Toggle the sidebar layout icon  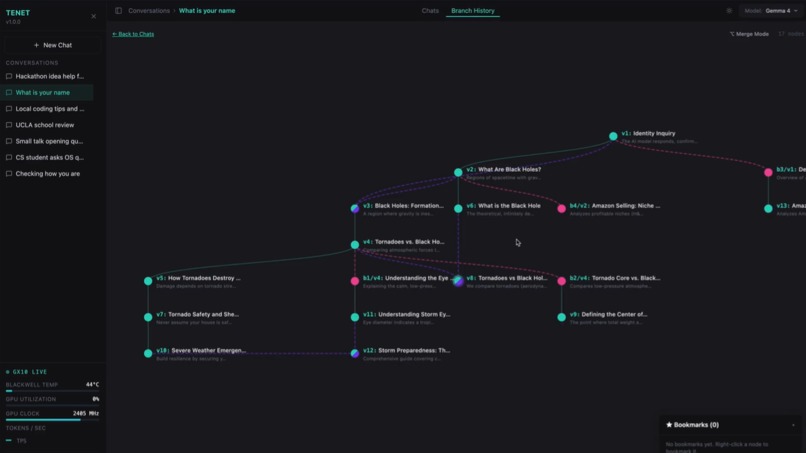[119, 10]
